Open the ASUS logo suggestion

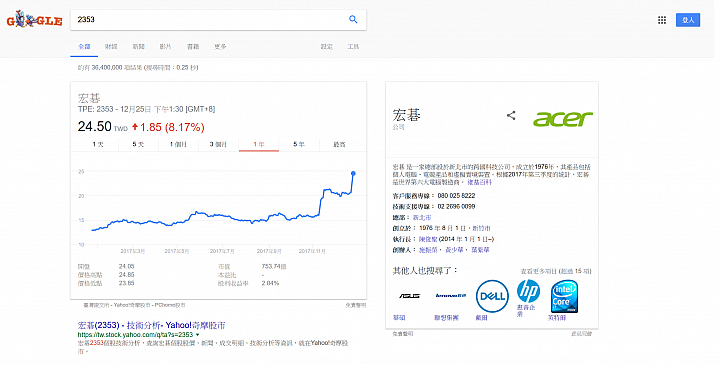pyautogui.click(x=409, y=296)
